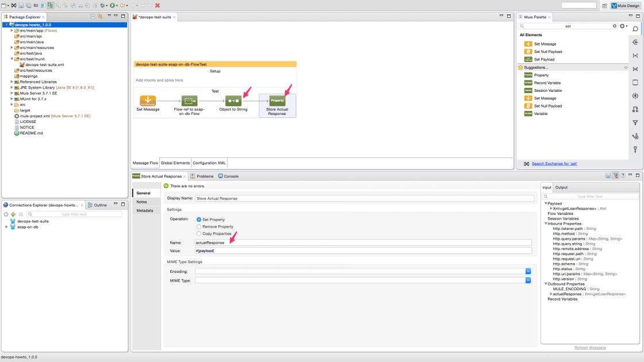Click the Save icon in the main toolbar
This screenshot has width=644, height=362.
tap(21, 5)
